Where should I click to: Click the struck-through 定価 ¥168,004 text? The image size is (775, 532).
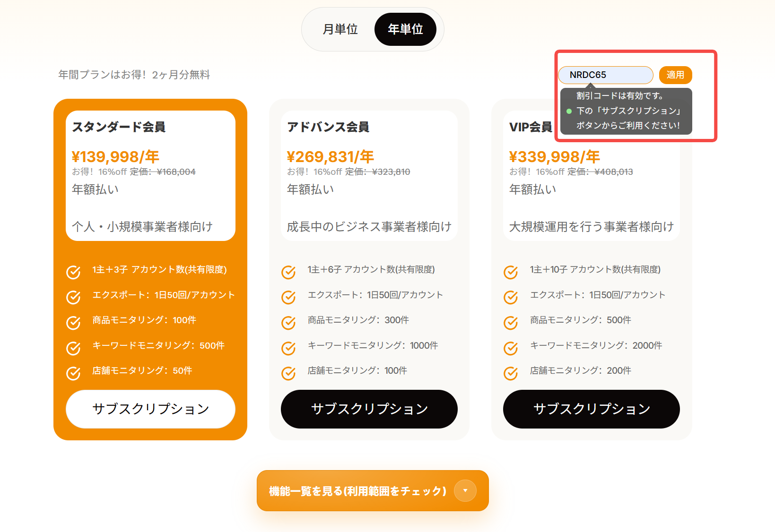[x=163, y=172]
